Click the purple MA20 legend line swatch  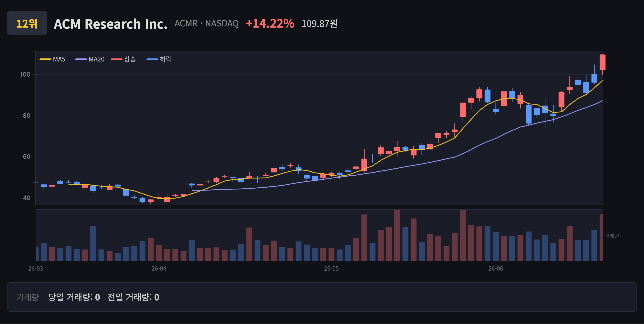[x=81, y=59]
